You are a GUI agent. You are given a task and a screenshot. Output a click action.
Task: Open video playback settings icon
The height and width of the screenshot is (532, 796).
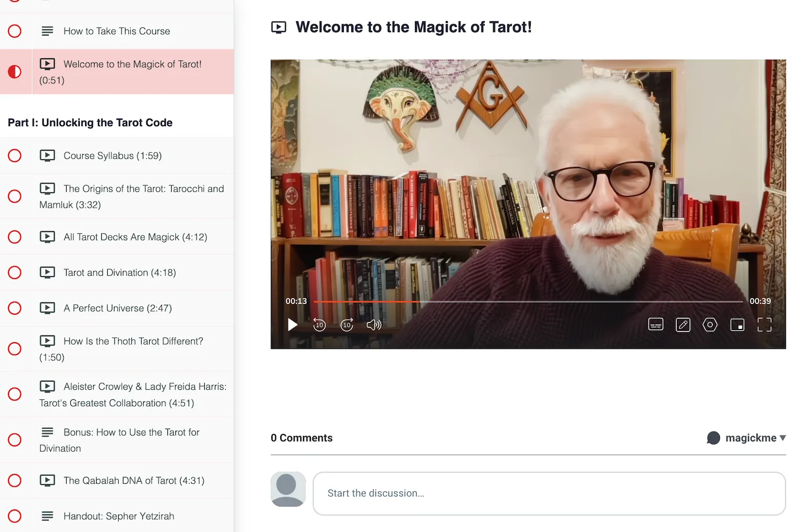[x=710, y=325]
